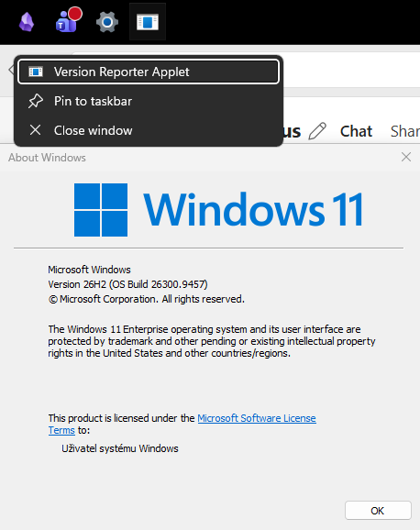Click the back arrow behind the jump list

(11, 70)
